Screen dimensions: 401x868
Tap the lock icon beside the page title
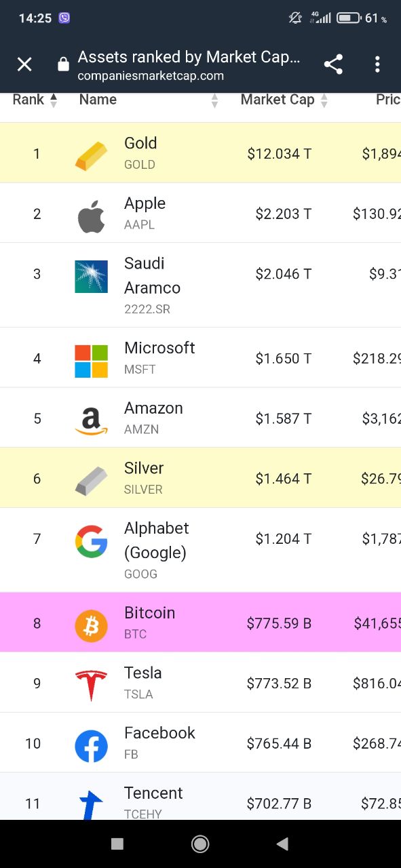point(63,64)
